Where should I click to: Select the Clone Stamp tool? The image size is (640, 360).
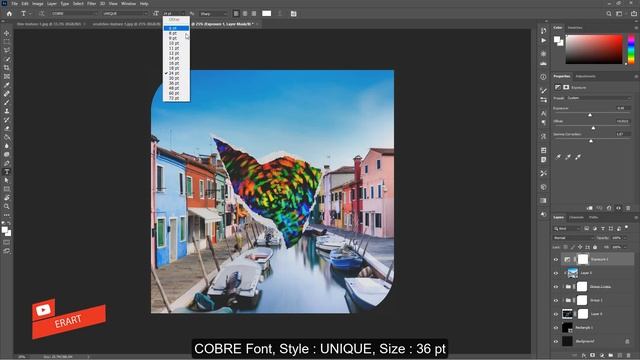pos(7,111)
